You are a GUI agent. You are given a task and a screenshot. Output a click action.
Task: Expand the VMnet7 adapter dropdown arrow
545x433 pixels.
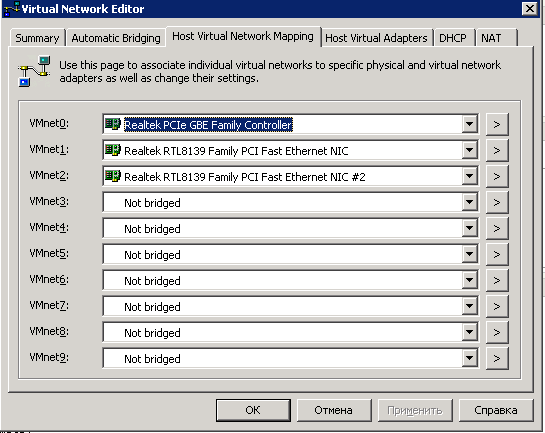coord(469,306)
